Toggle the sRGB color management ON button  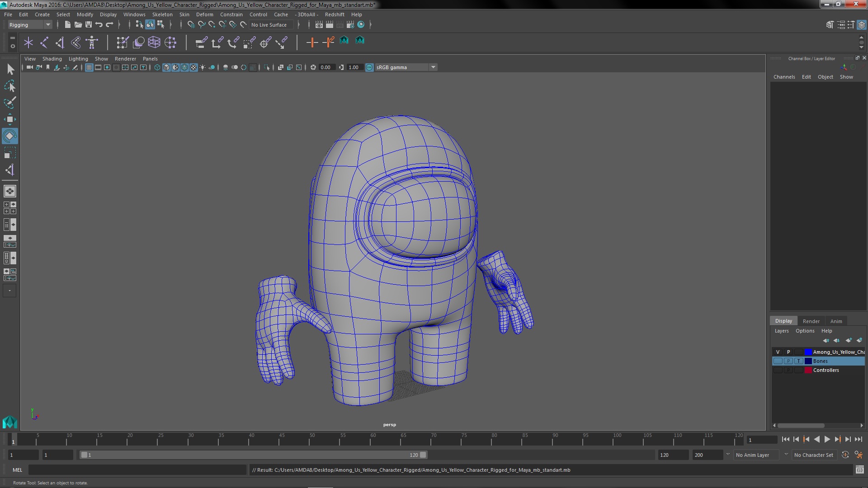[x=369, y=67]
